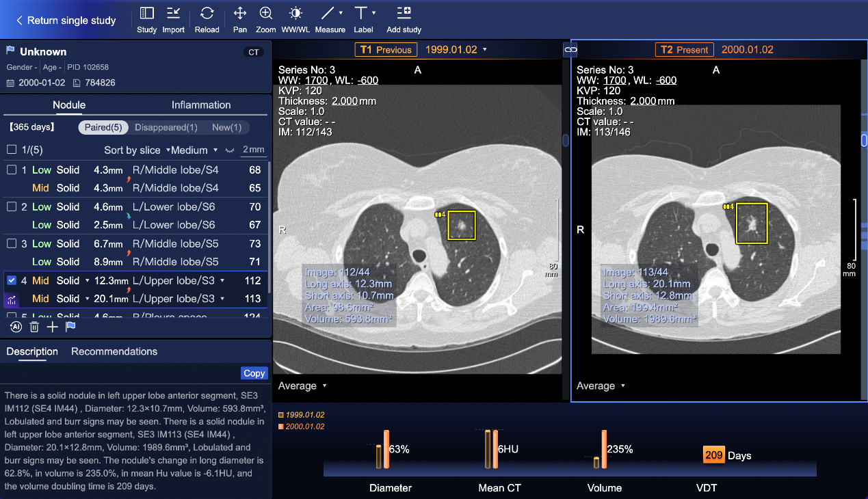This screenshot has height=499, width=868.
Task: Open the Import tool
Action: 174,19
